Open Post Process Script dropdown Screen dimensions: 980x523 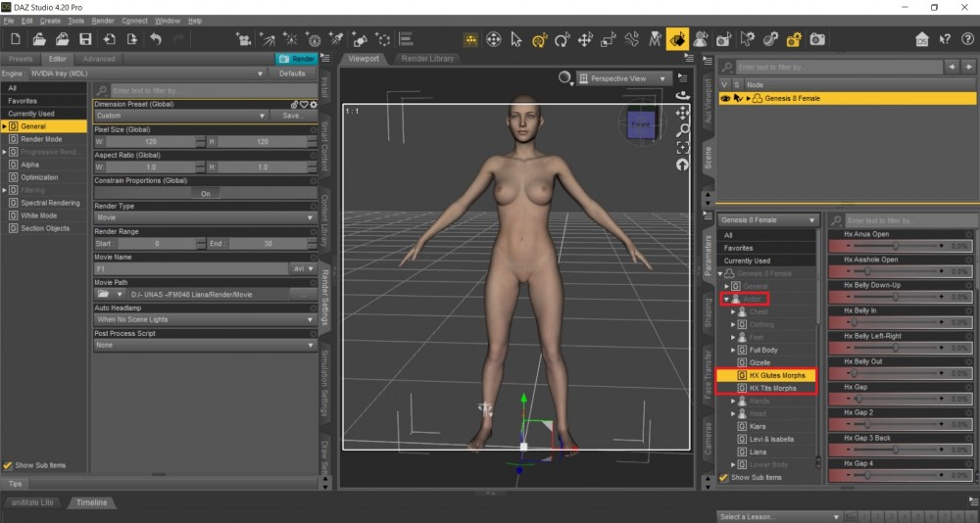click(205, 345)
